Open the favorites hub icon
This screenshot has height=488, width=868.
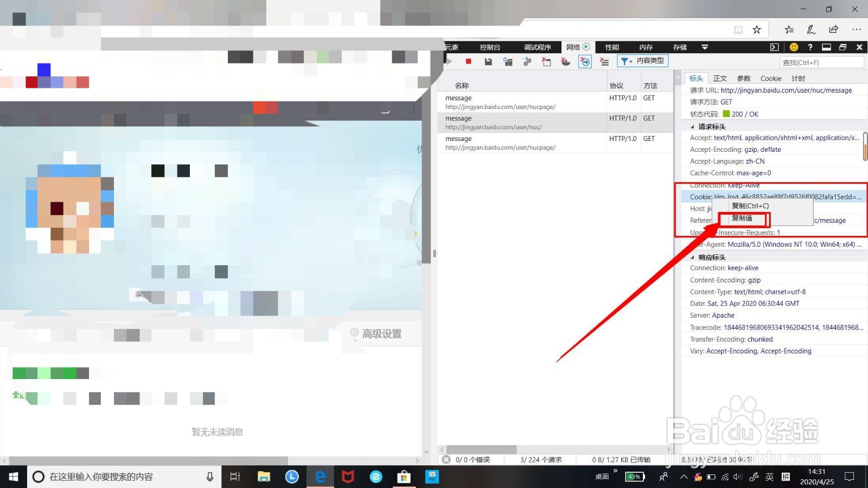(x=789, y=30)
